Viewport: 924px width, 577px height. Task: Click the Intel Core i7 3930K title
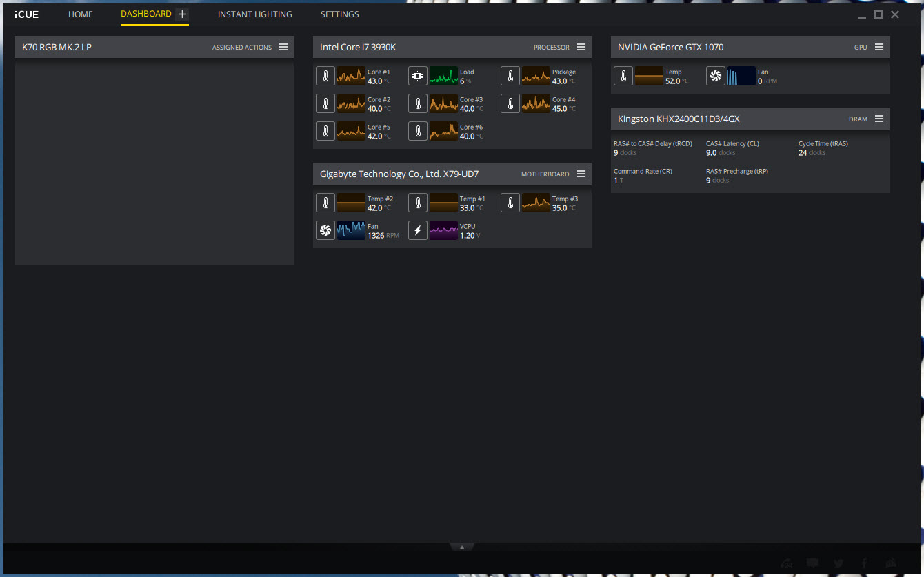(358, 47)
